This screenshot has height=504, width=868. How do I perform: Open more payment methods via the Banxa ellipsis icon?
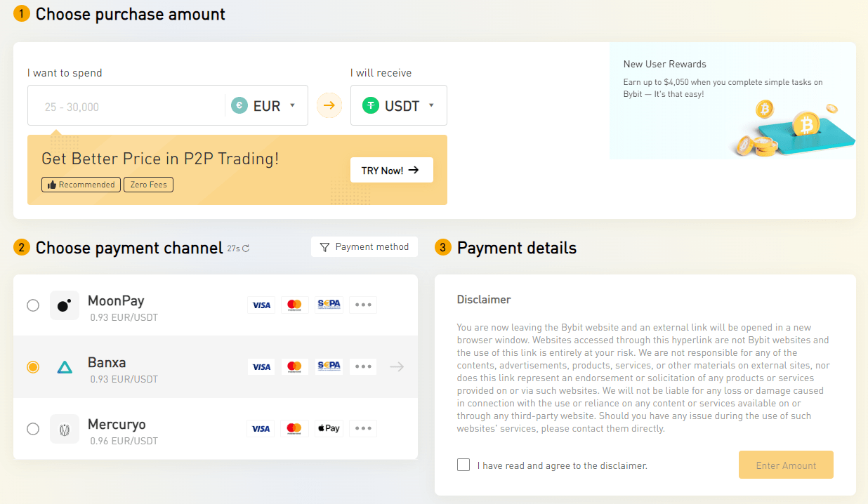tap(362, 366)
